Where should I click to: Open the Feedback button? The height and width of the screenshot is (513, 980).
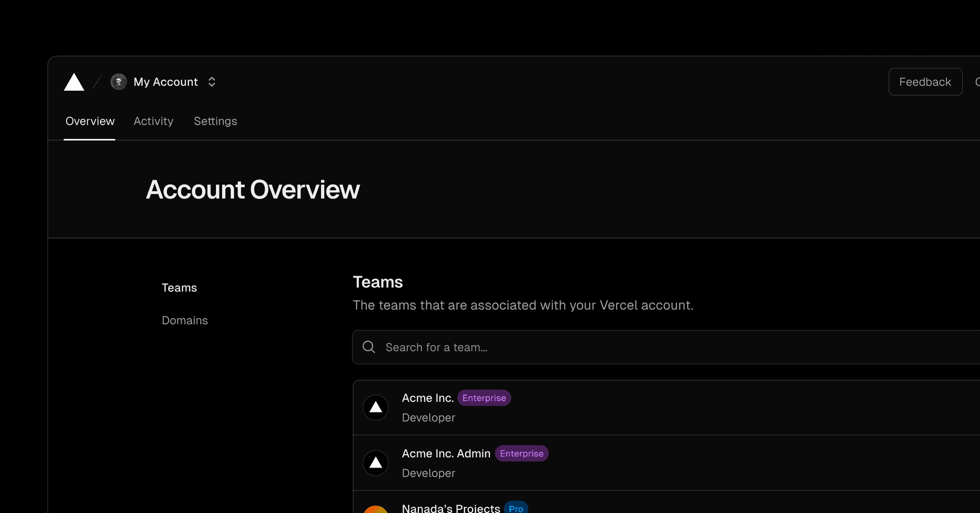coord(925,82)
